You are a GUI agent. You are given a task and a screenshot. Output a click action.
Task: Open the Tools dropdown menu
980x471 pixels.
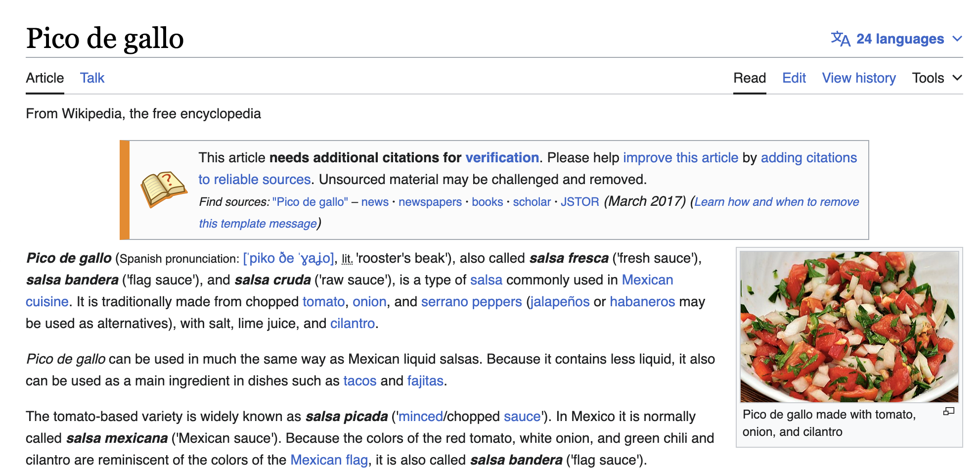936,78
